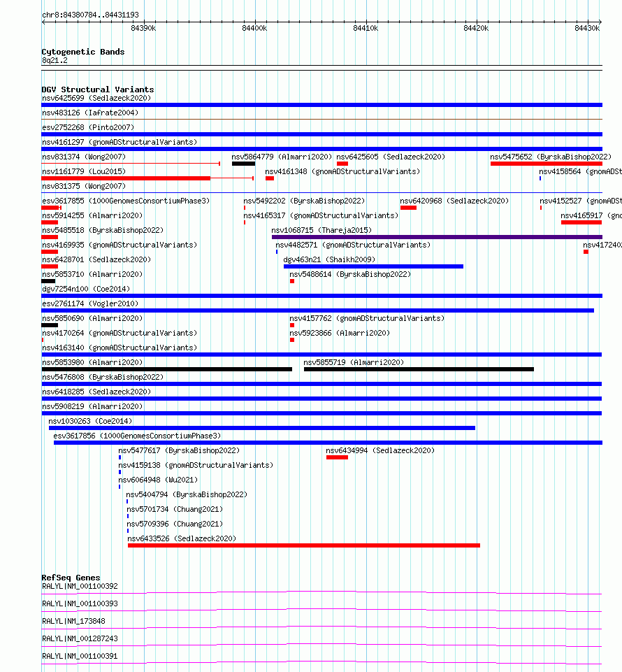The width and height of the screenshot is (622, 672).
Task: Click nsv831375 (Wong2007) label
Action: tap(84, 186)
